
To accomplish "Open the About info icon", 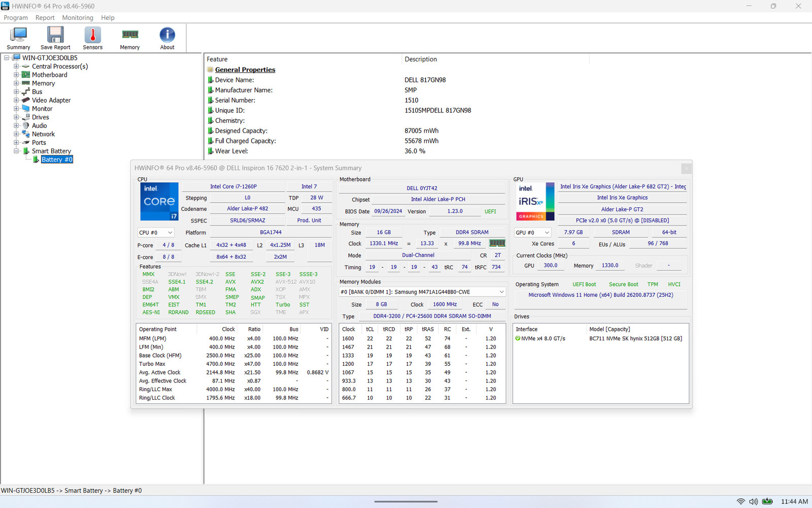I will point(167,35).
